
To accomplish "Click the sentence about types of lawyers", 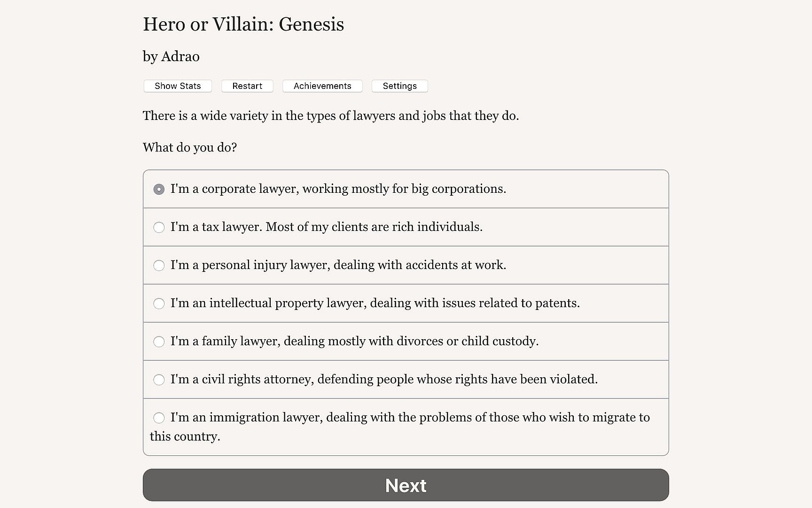I will [330, 116].
